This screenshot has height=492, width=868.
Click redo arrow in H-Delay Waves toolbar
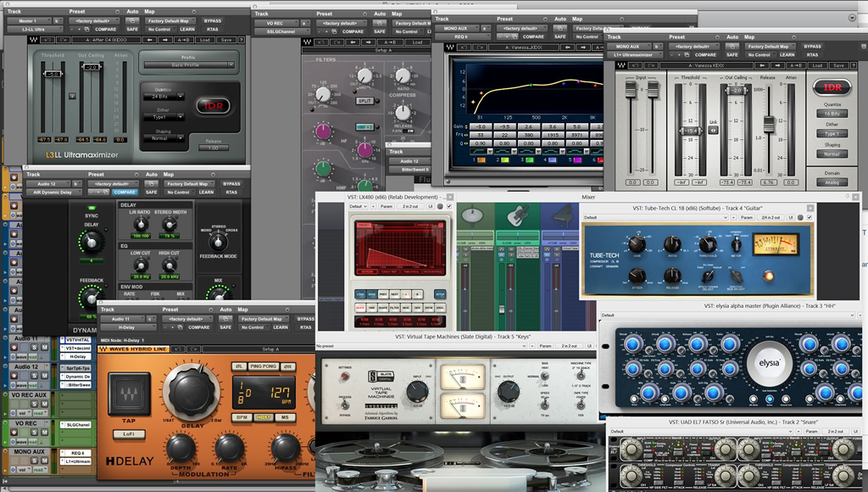tap(193, 349)
